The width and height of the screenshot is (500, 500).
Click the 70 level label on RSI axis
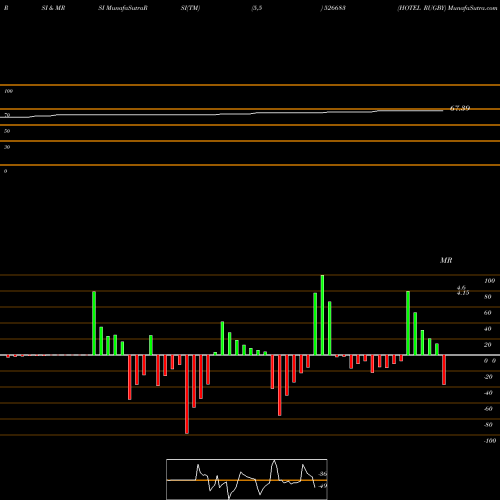click(x=7, y=115)
